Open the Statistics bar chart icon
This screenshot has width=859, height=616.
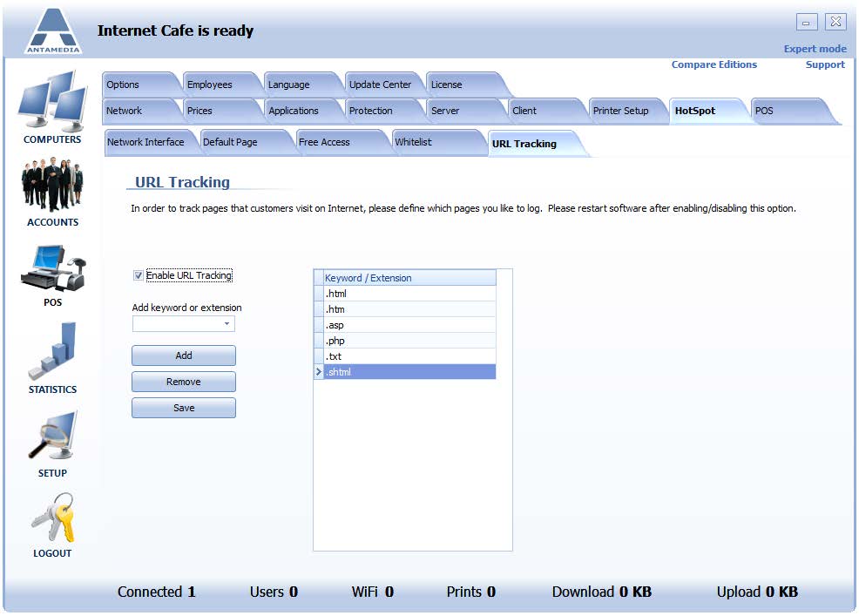tap(52, 351)
